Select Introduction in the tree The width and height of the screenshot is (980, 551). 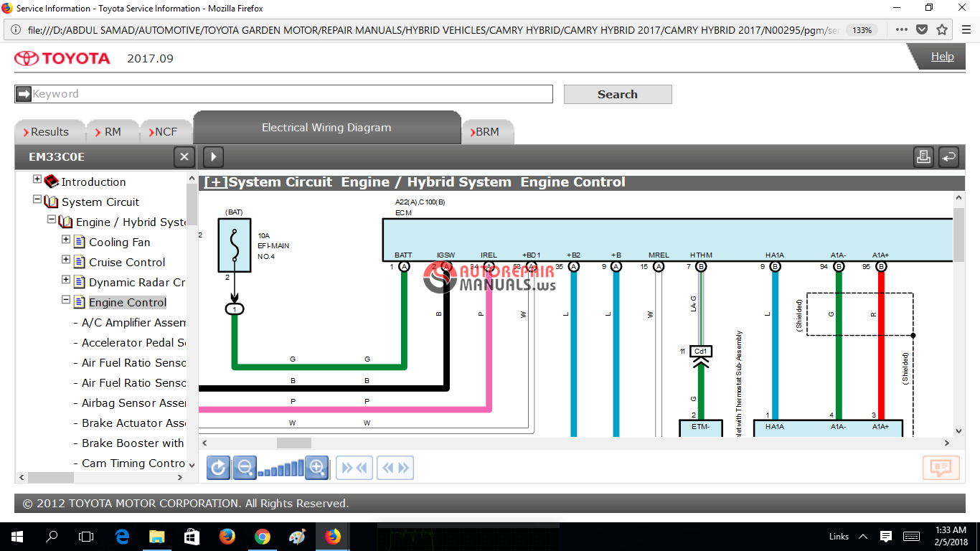(93, 182)
